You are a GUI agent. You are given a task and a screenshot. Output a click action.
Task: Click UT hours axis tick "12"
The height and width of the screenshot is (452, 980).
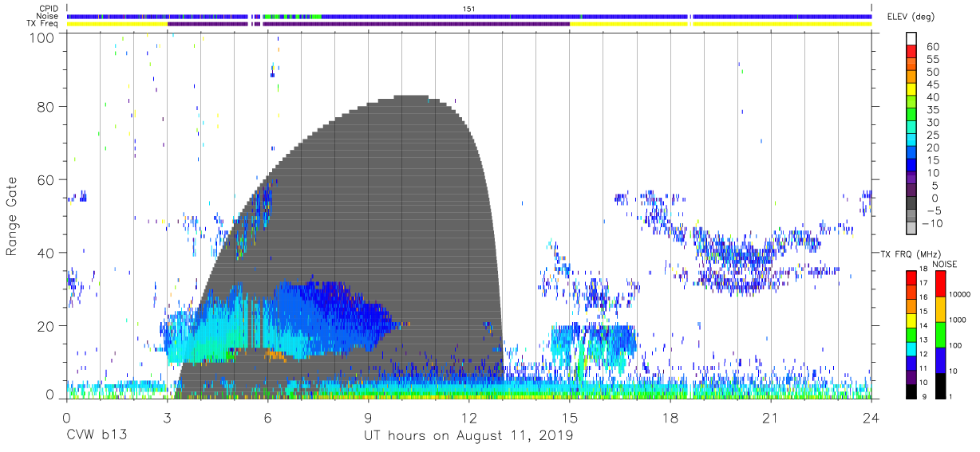point(468,417)
